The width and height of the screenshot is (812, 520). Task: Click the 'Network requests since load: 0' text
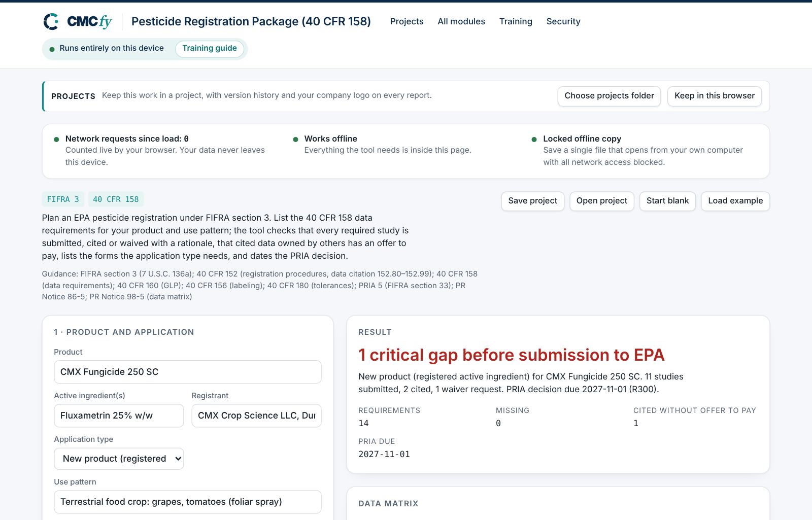(x=127, y=138)
